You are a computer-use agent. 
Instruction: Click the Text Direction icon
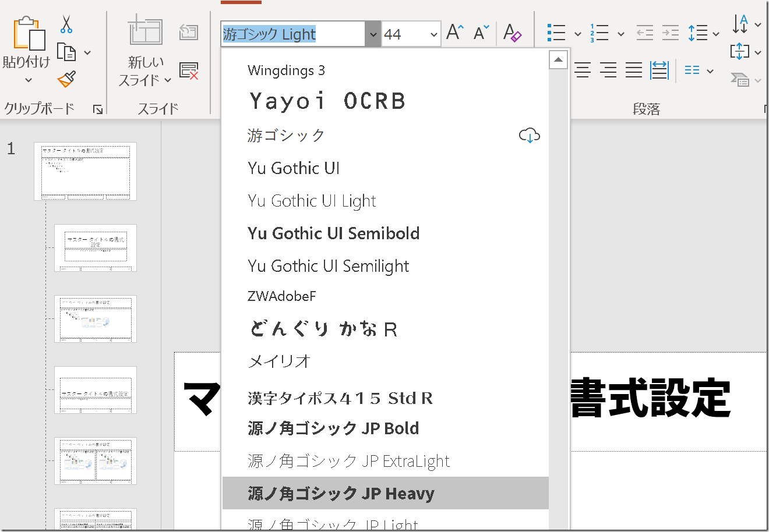point(740,24)
